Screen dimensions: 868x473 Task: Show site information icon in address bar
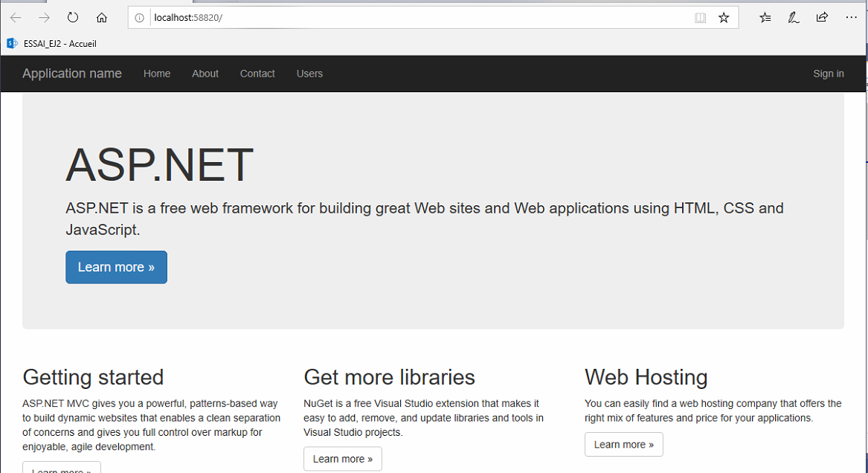(x=140, y=18)
